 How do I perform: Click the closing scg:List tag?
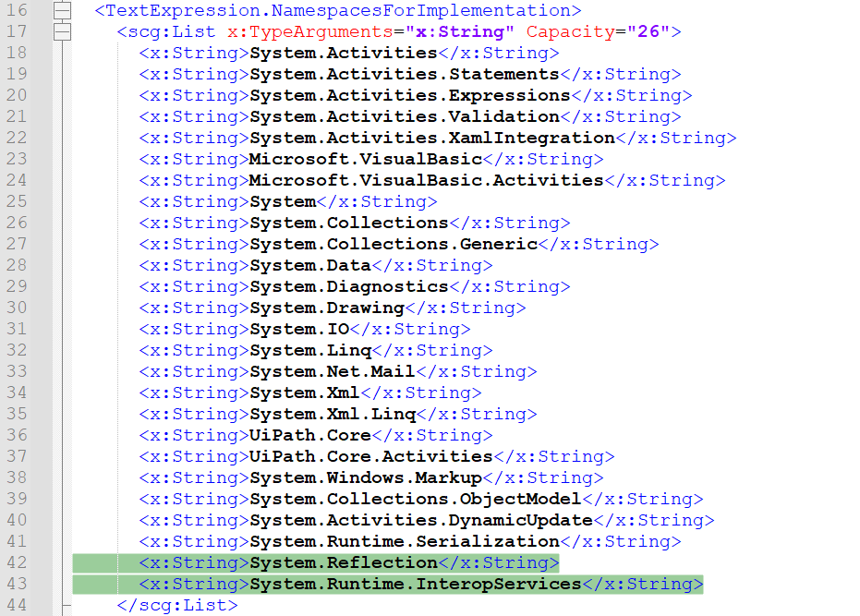coord(177,605)
